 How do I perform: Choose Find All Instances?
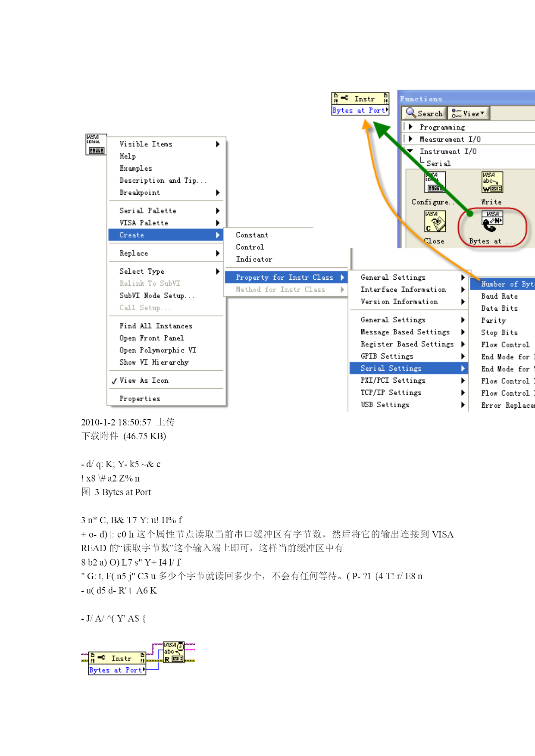click(166, 326)
